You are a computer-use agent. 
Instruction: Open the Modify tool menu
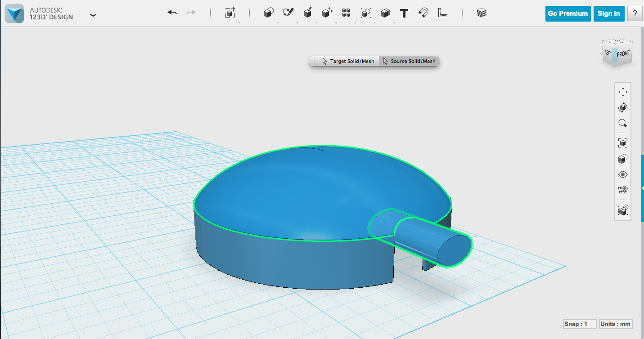pos(327,13)
